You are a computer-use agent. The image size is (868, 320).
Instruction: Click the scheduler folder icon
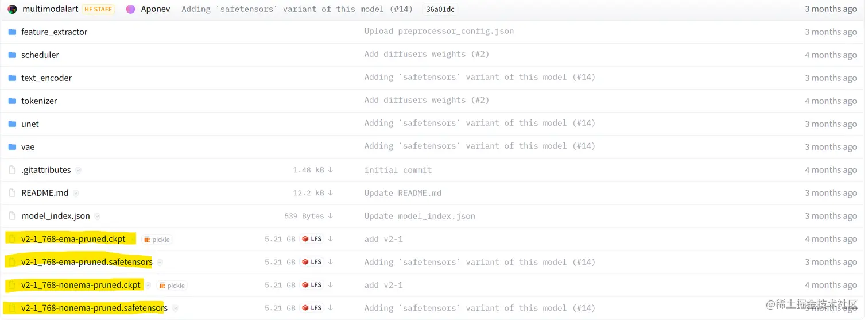[12, 55]
